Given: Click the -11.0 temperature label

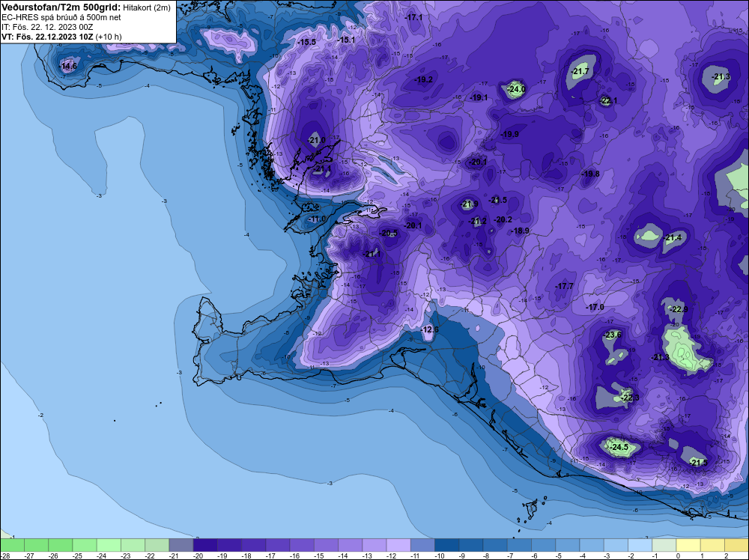Looking at the screenshot, I should point(316,219).
